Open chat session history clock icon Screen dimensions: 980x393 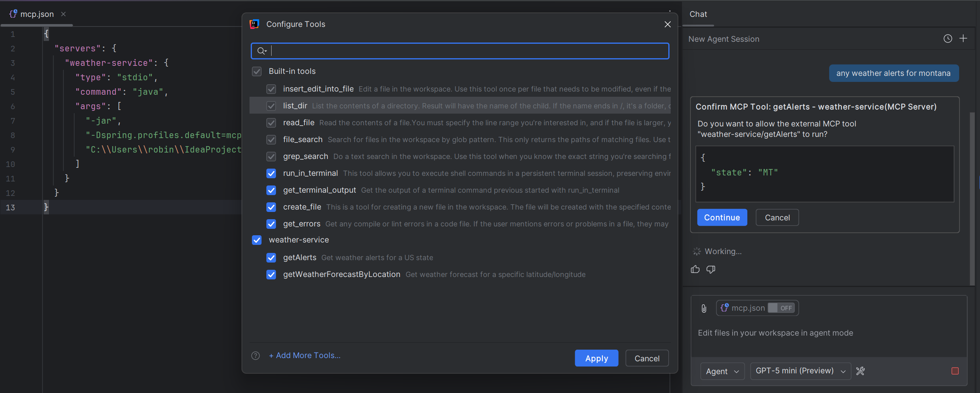click(948, 39)
